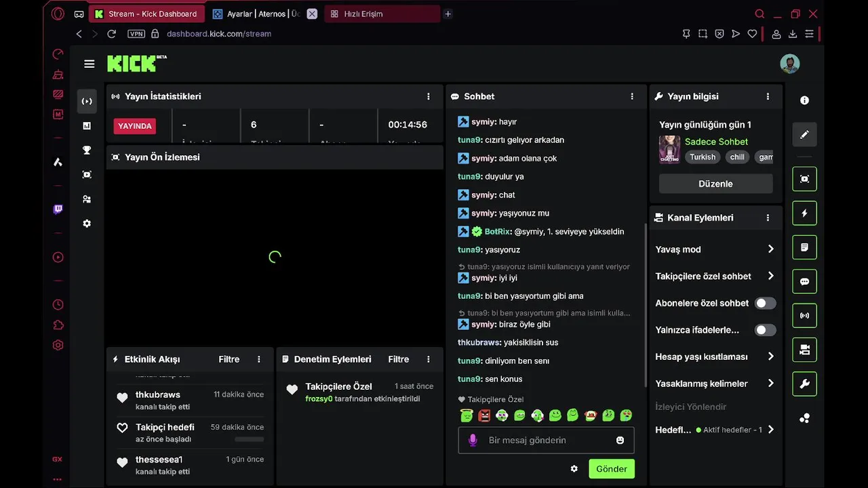Expand Yasaklanmış kelimeler option

(x=715, y=384)
